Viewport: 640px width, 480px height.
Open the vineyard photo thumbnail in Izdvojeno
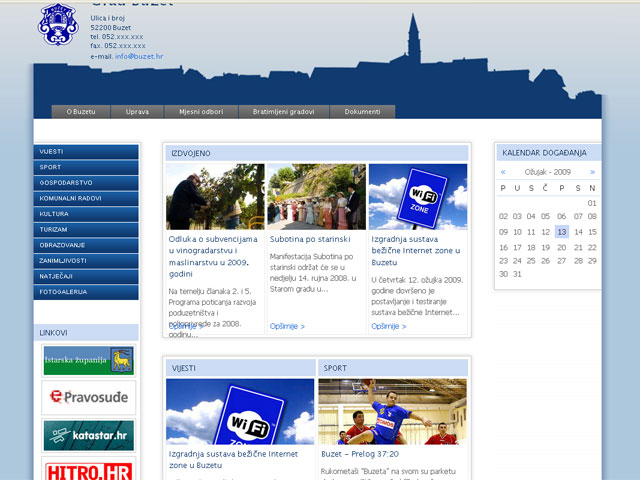215,197
